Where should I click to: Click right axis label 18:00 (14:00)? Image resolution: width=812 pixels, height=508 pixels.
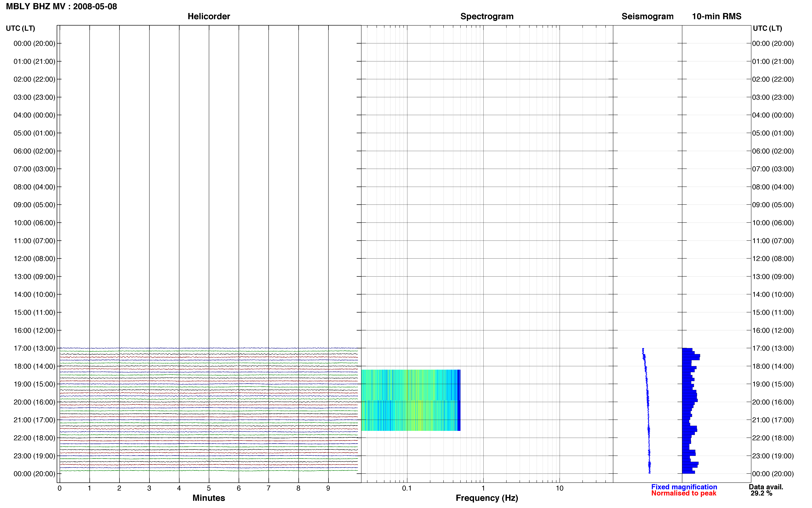[x=773, y=366]
